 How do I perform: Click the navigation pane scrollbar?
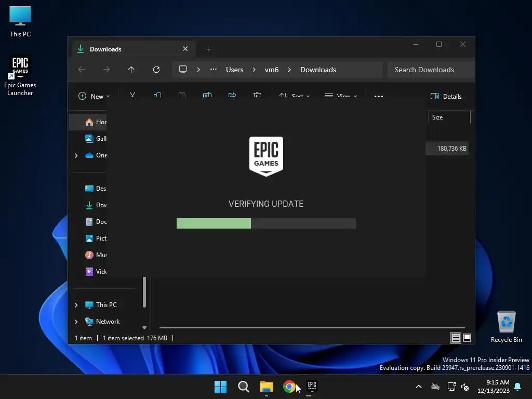pos(144,292)
